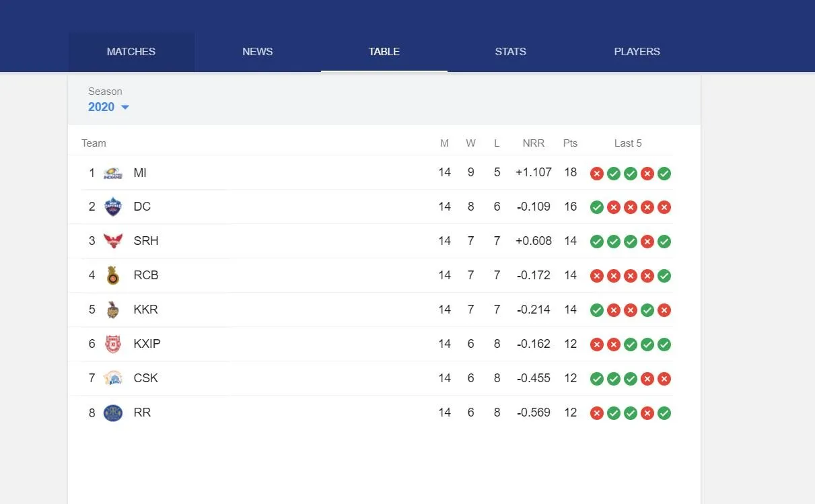The height and width of the screenshot is (504, 815).
Task: Click MI's NRR value +1.107
Action: pos(534,172)
